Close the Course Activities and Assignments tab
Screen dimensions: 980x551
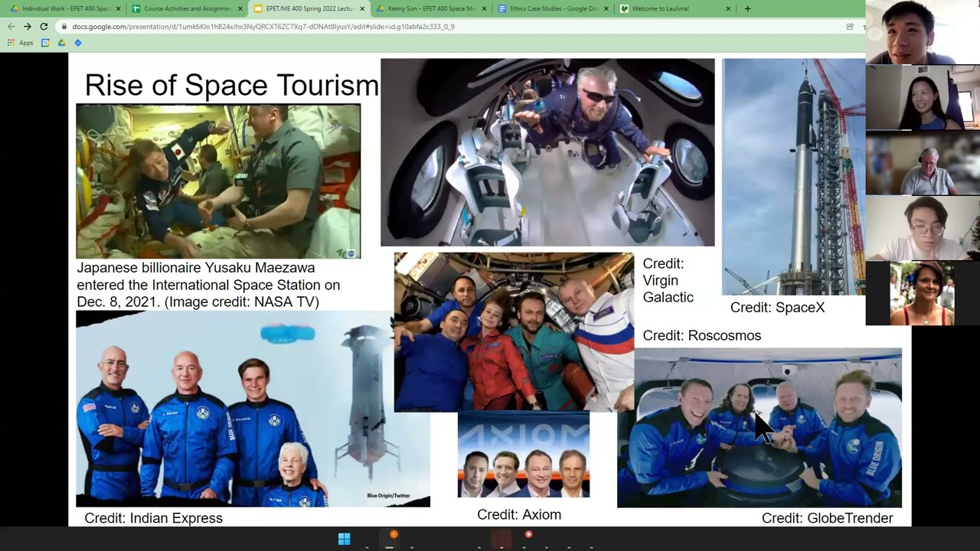pyautogui.click(x=240, y=8)
